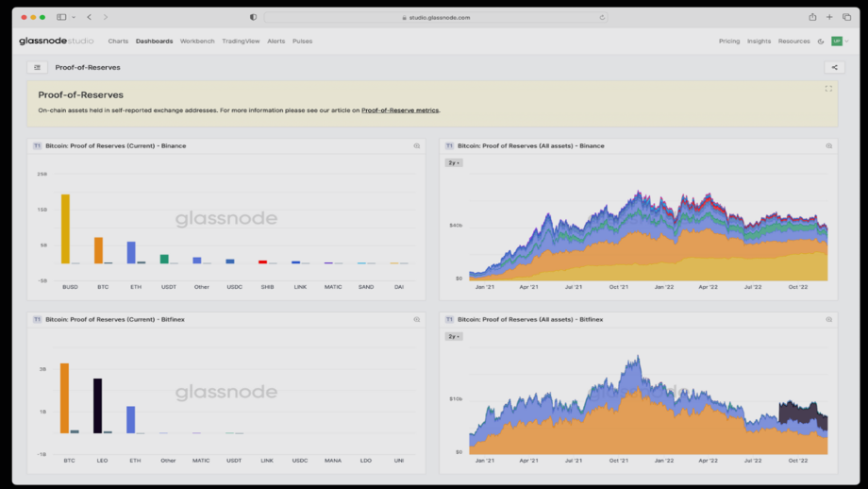Zoom into the Binance Current reserves chart

click(417, 146)
